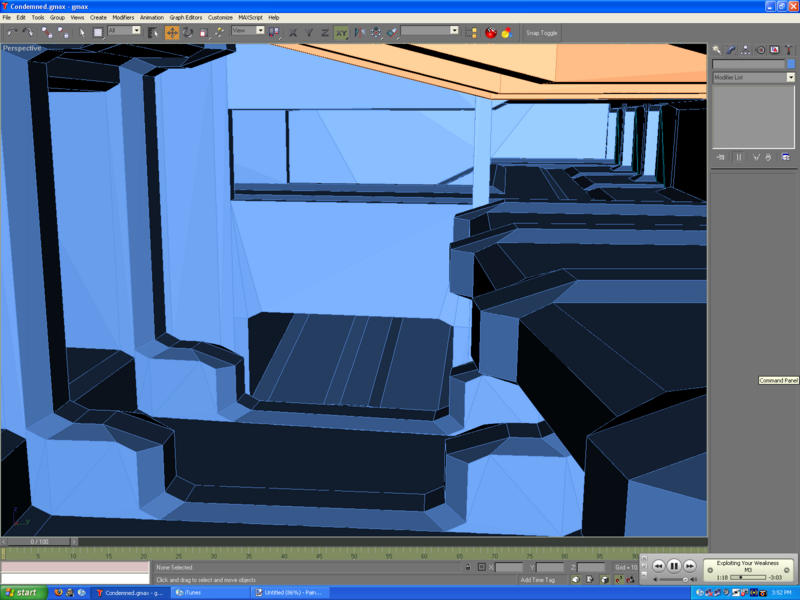Click the Undo arrow in the toolbar

coord(12,33)
